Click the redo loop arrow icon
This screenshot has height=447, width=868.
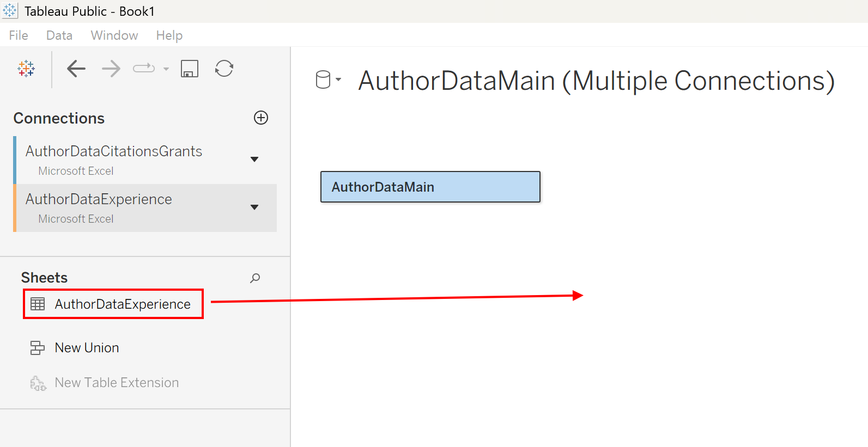(144, 69)
